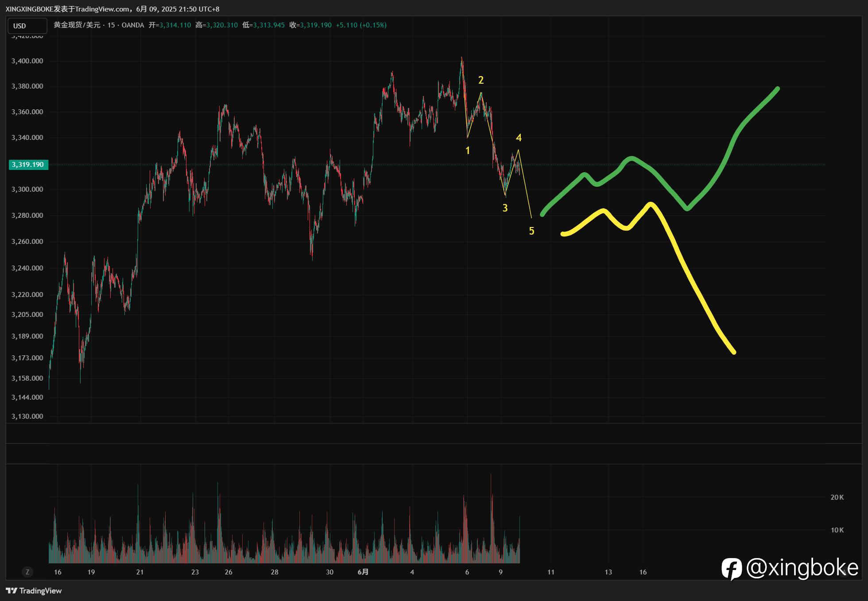This screenshot has height=601, width=868.
Task: Click the 3,380.000 price axis label
Action: tap(27, 86)
